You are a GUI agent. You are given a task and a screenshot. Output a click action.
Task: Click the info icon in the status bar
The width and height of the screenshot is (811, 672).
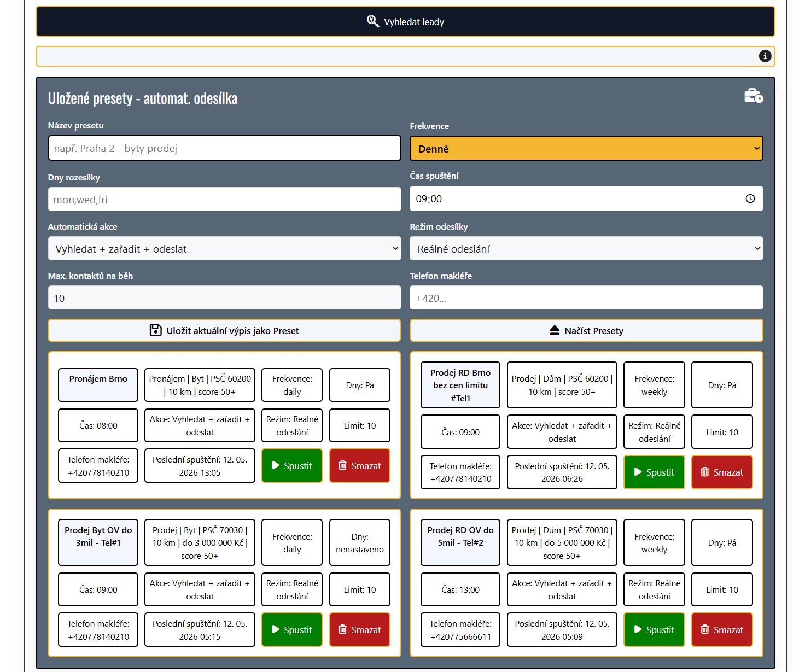[765, 56]
